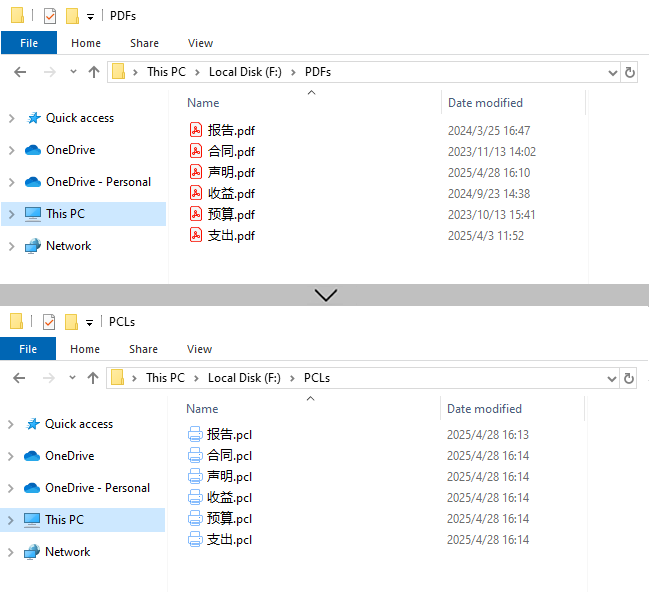
Task: Sort by Date modified in PCLs window
Action: click(x=484, y=409)
